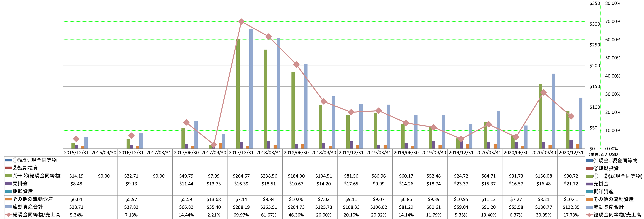Click the diamond marker for 2017/09/30
Viewport: 644px width, 219px height.
(x=214, y=145)
